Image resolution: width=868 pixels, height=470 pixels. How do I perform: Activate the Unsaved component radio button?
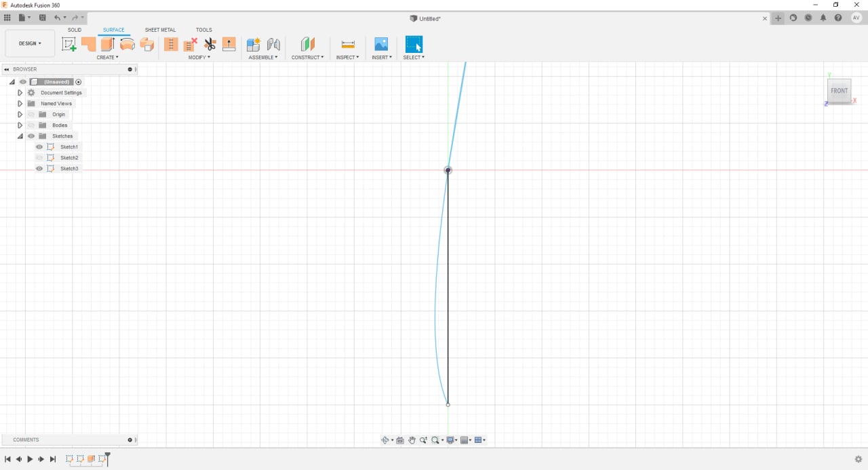(x=79, y=82)
